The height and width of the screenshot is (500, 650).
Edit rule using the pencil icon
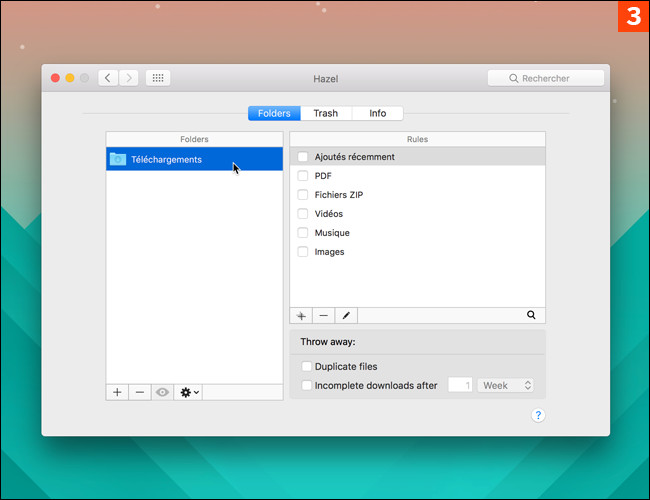tap(346, 315)
